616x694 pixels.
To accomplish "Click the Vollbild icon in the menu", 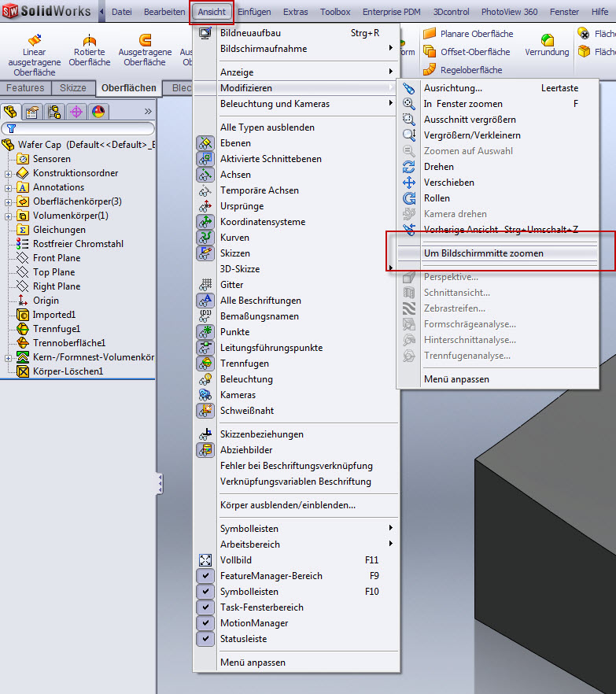I will coord(205,560).
